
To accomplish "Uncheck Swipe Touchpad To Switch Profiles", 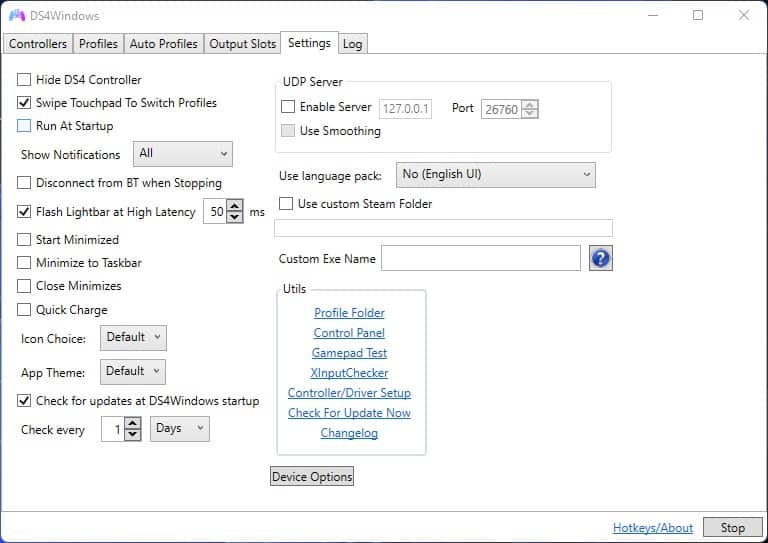I will [24, 102].
